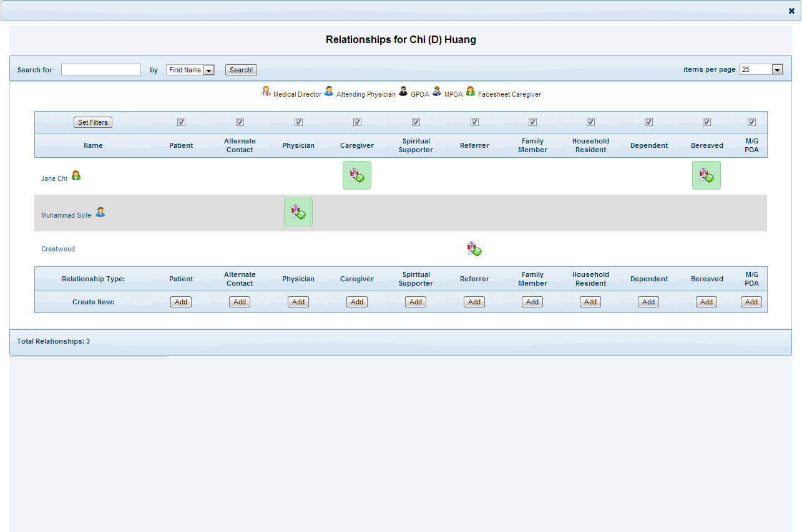Screen dimensions: 802x532
Task: Add a new Family Member relationship
Action: point(532,302)
